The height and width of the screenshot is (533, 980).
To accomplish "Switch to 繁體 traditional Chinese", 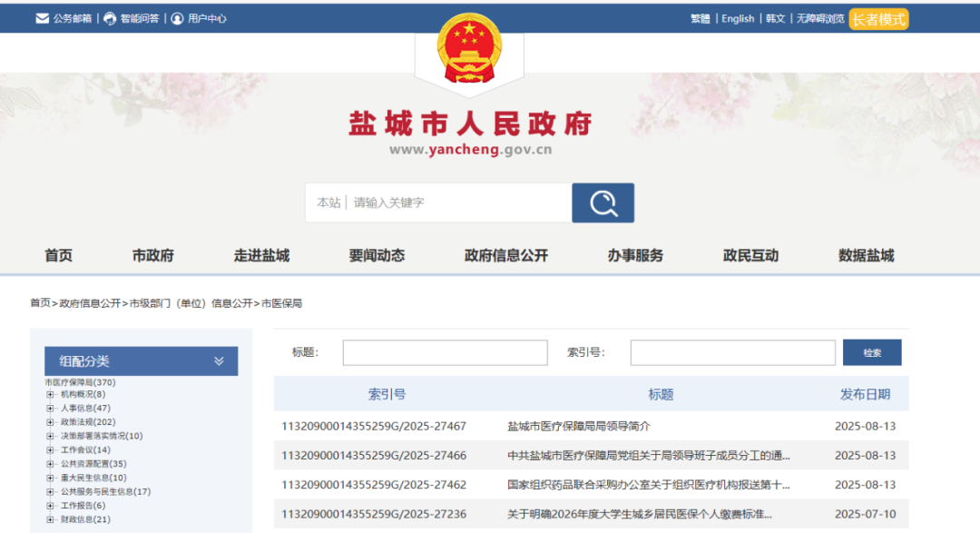I will [x=700, y=19].
